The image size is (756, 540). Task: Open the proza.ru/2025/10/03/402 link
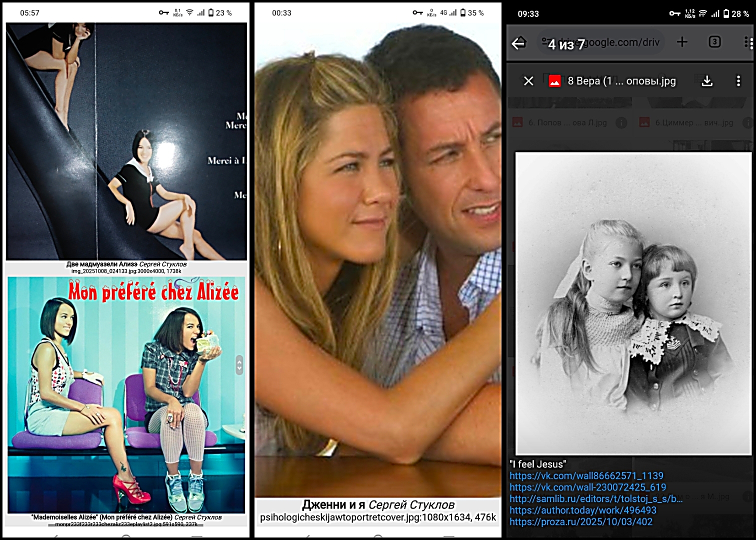[581, 522]
